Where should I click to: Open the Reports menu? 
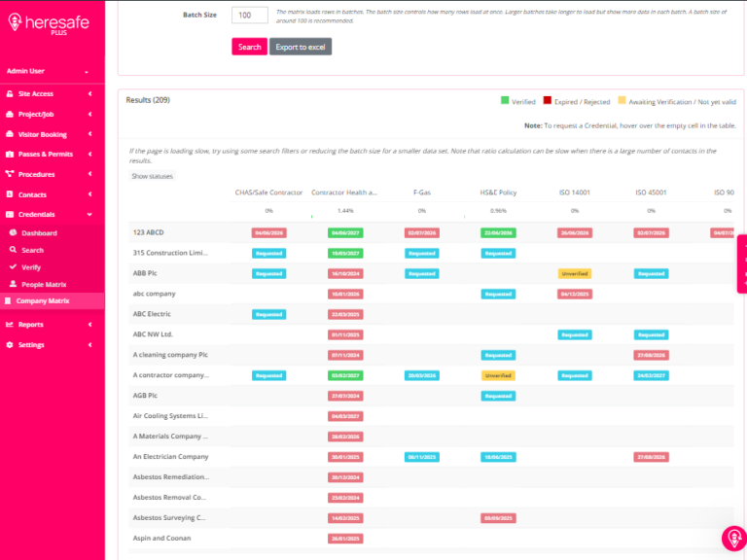(30, 325)
